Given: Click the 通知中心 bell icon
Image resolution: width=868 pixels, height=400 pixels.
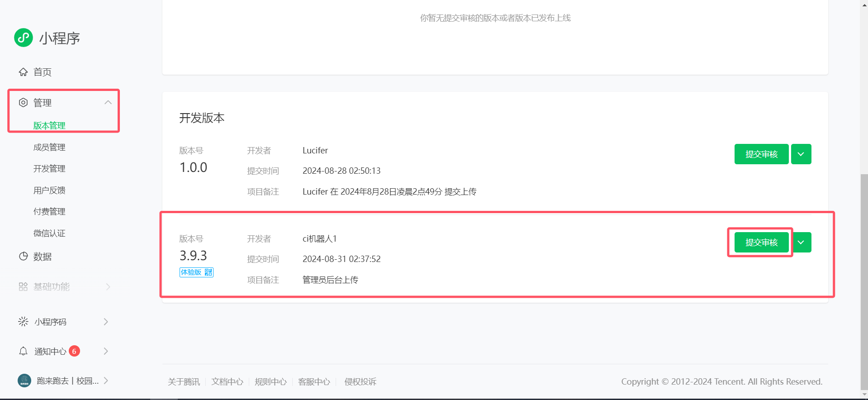Looking at the screenshot, I should pos(23,351).
